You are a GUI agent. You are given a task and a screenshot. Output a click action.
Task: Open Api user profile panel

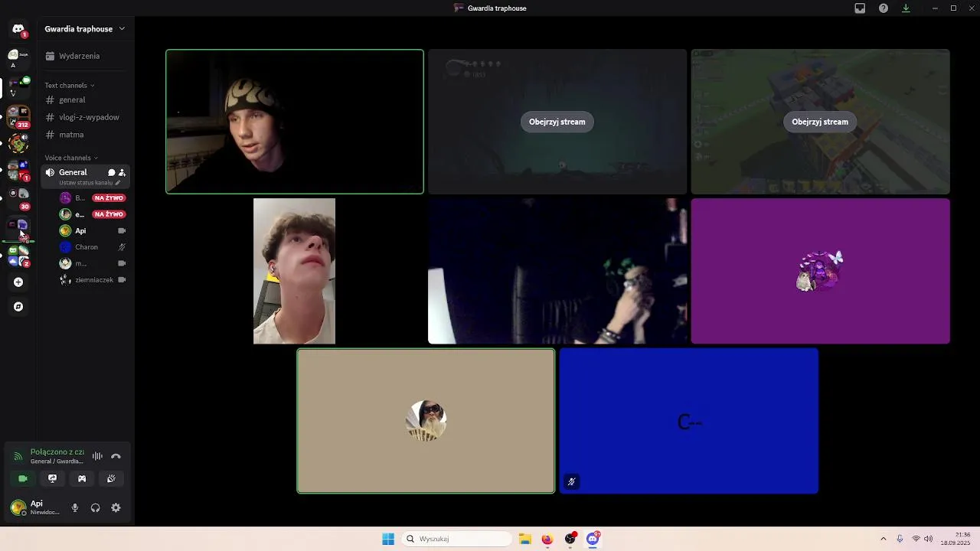tap(35, 508)
